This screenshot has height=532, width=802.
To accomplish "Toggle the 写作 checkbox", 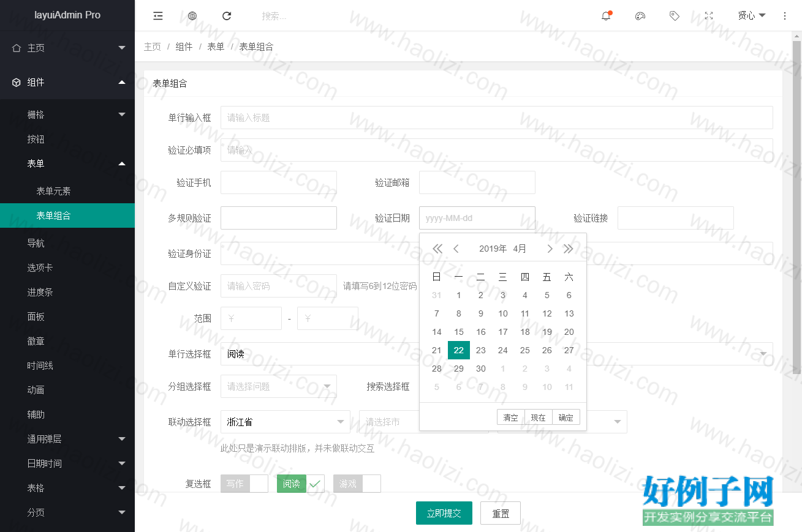I will [244, 484].
